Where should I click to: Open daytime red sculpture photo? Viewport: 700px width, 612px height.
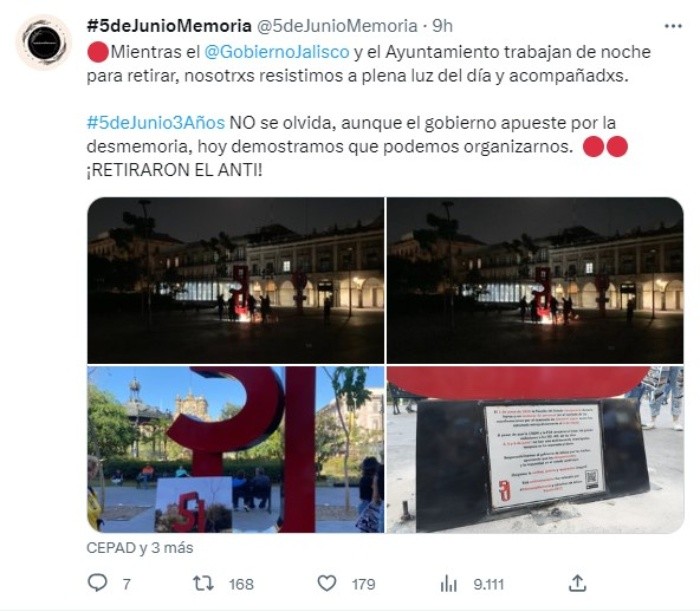(x=236, y=450)
